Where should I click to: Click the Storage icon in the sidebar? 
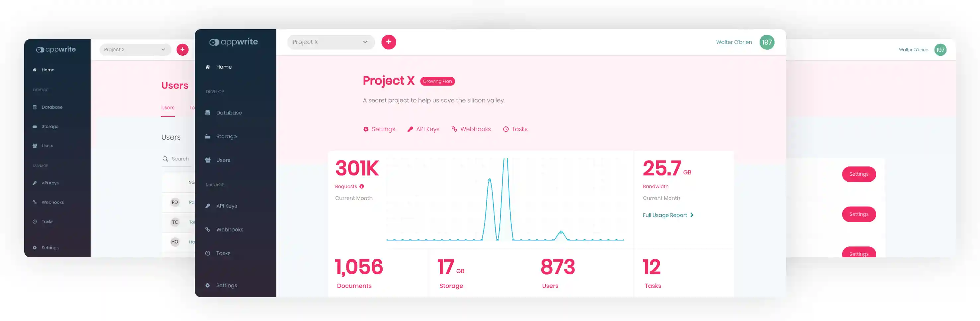[207, 136]
